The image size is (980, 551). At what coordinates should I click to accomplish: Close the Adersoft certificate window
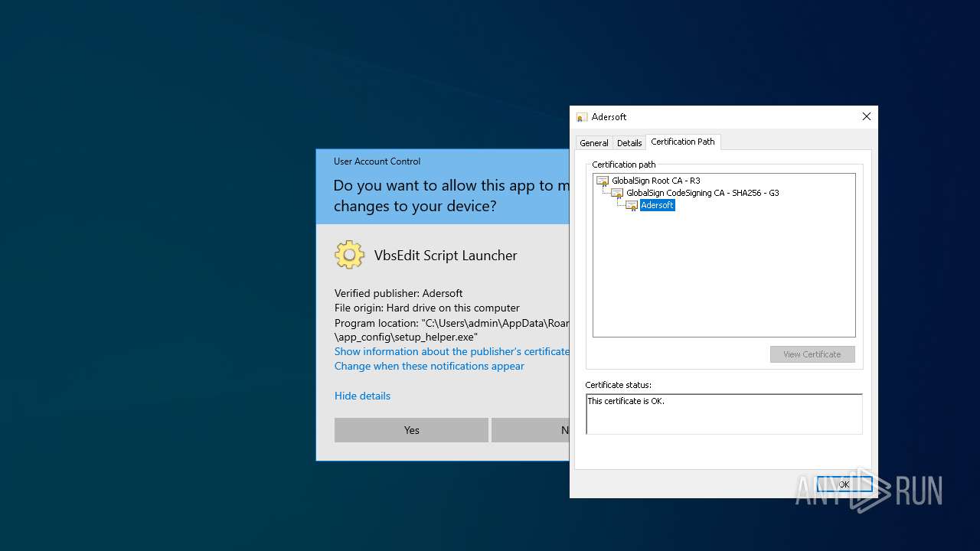click(867, 116)
